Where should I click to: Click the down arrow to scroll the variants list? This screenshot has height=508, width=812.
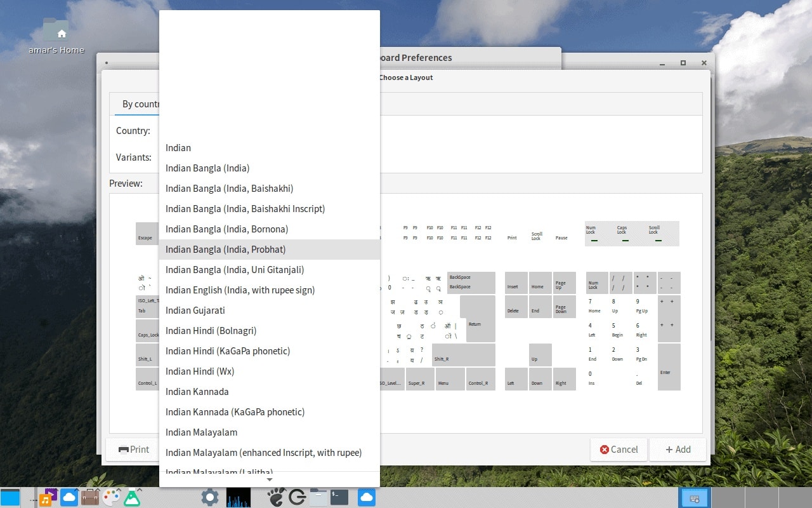pyautogui.click(x=270, y=479)
